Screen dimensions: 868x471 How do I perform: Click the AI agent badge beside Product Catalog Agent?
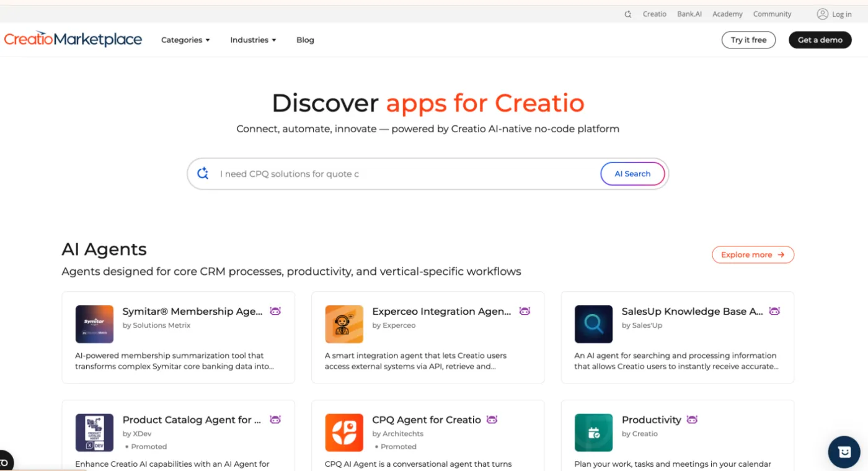(275, 420)
